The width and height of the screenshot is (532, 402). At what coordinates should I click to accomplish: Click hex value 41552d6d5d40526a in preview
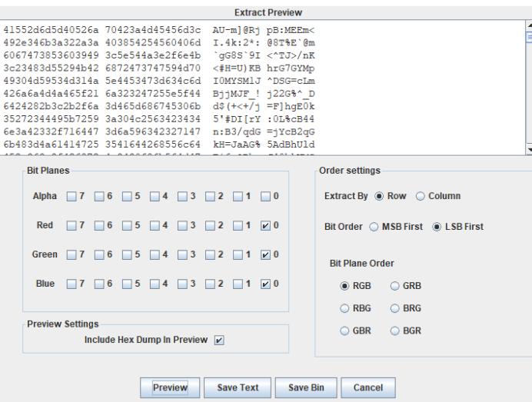(x=51, y=30)
